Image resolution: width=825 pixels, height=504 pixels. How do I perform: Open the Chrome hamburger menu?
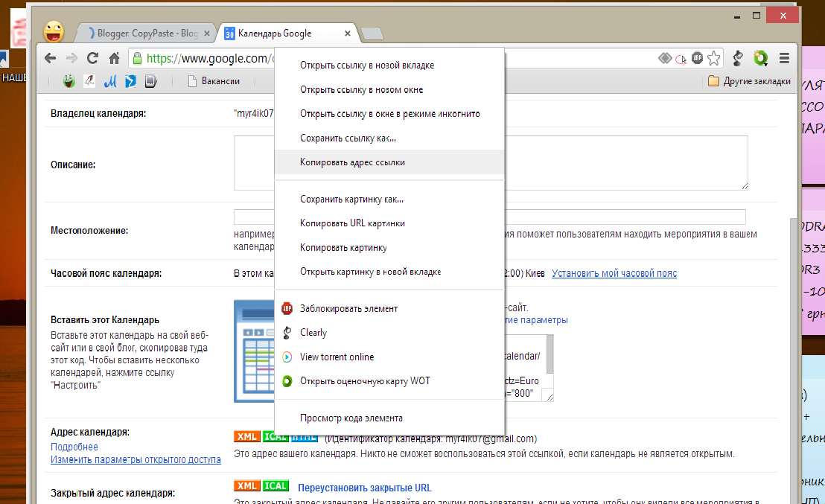click(x=784, y=58)
